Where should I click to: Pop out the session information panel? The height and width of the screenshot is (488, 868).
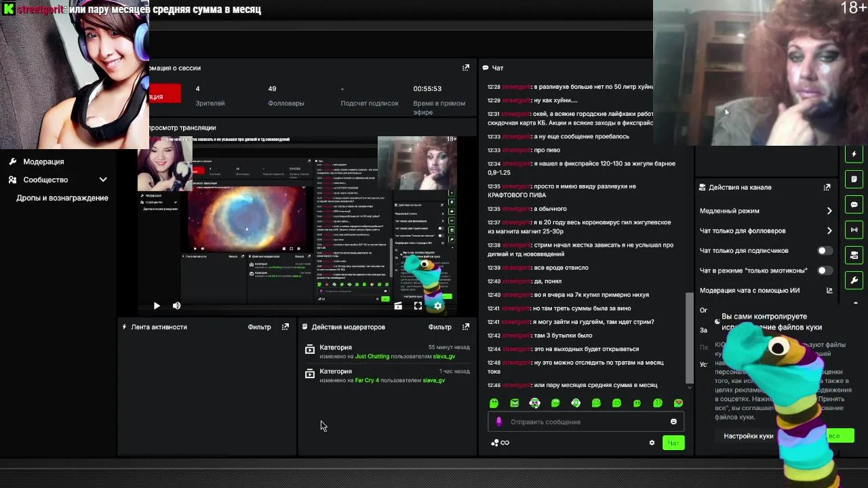click(466, 68)
